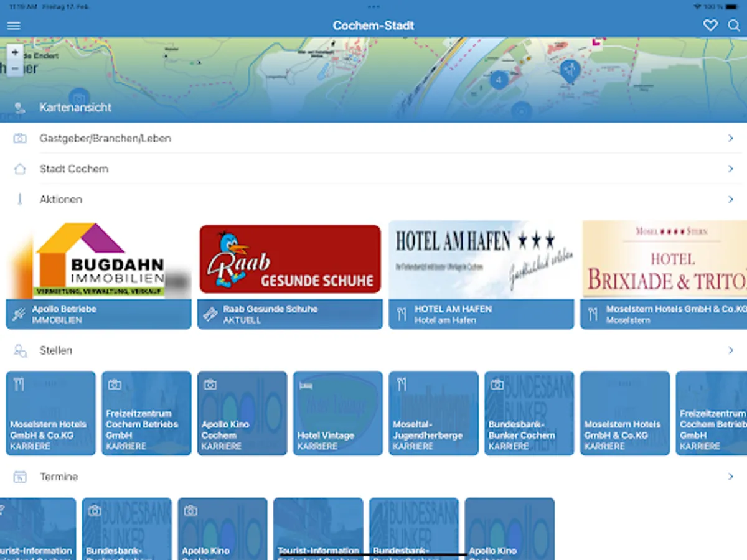
Task: Click Stellen people-search icon
Action: [20, 351]
